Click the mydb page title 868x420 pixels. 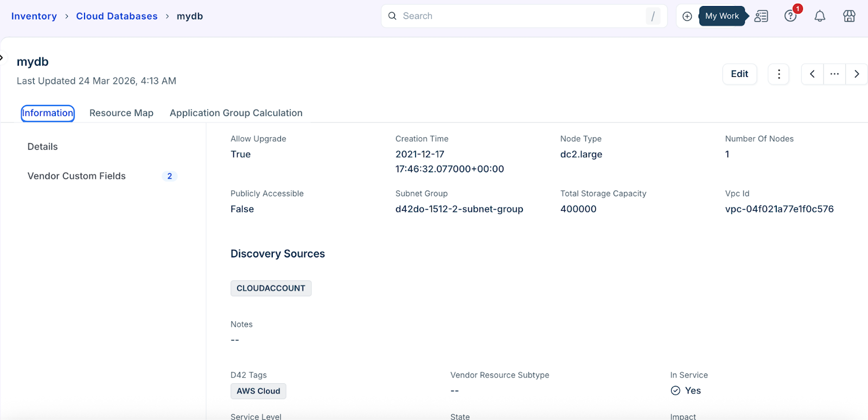pos(33,62)
